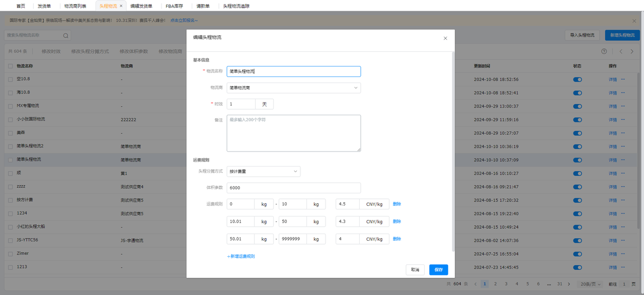Toggle status switch for 空10.8 row
The height and width of the screenshot is (295, 644).
[x=577, y=80]
